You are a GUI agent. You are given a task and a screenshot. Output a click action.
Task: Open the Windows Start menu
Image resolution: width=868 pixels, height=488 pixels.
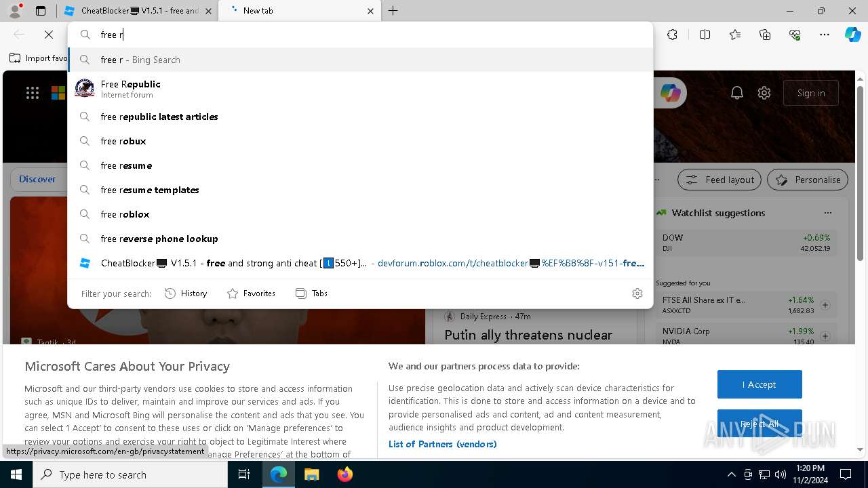[x=16, y=474]
